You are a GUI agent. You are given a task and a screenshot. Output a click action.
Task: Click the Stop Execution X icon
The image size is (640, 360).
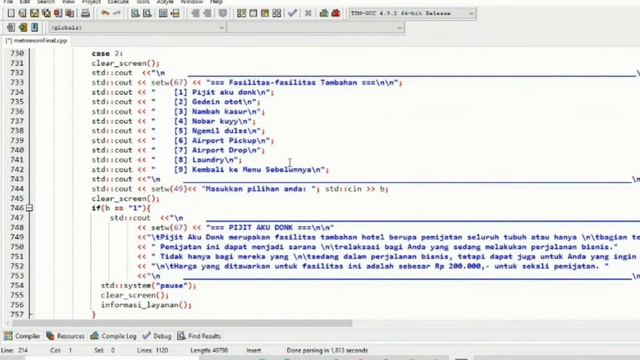pos(308,13)
